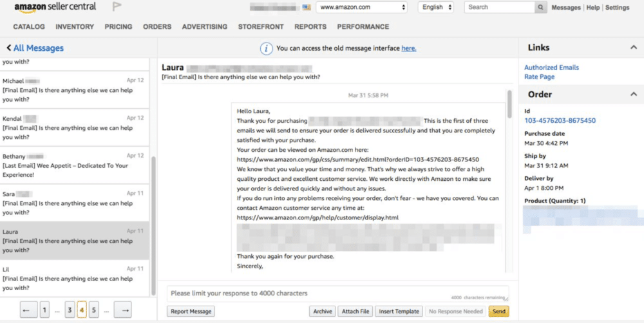The height and width of the screenshot is (323, 644).
Task: Click 'Ship by' value Mar 31 9:12 AM
Action: (x=546, y=165)
